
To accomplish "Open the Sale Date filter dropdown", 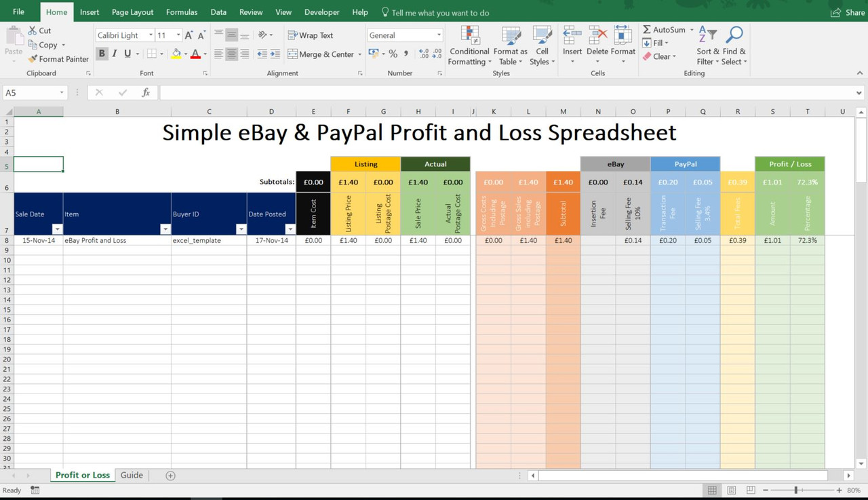I will pyautogui.click(x=57, y=229).
